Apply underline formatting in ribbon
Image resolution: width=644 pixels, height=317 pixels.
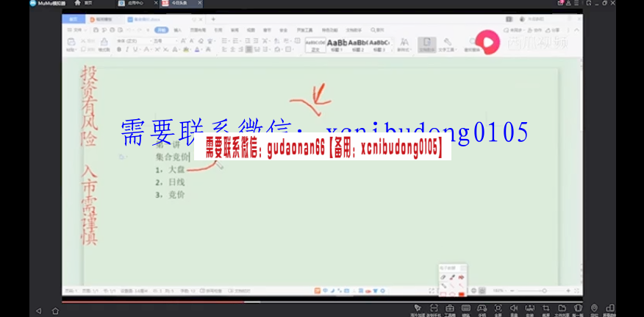pyautogui.click(x=135, y=50)
